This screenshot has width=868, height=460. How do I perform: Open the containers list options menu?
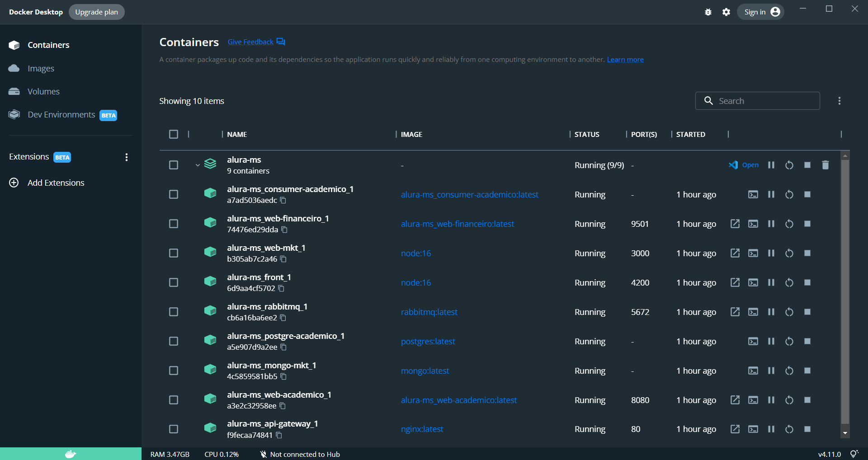pyautogui.click(x=840, y=101)
